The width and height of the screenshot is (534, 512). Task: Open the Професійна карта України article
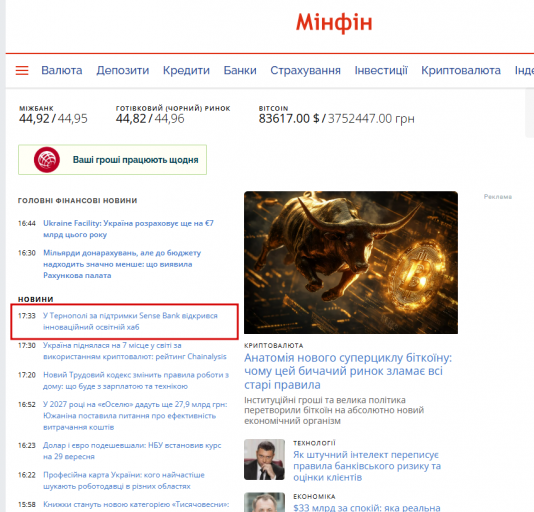coord(124,480)
